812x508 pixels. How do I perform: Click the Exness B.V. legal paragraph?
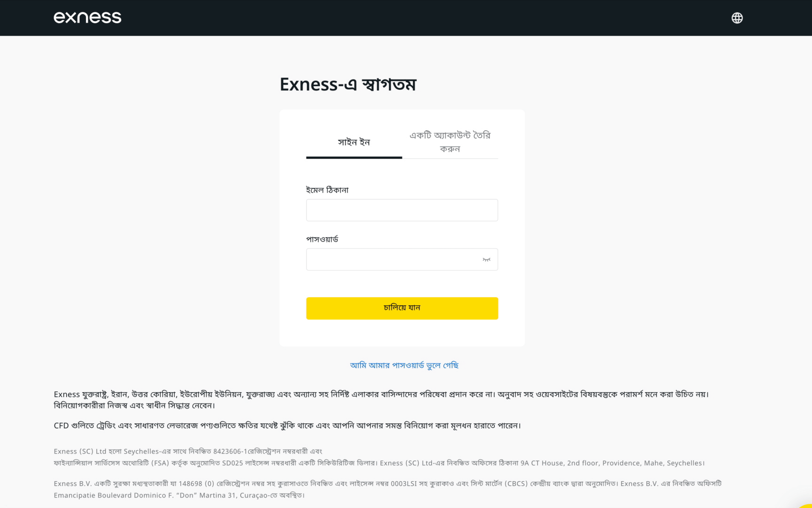click(x=388, y=489)
